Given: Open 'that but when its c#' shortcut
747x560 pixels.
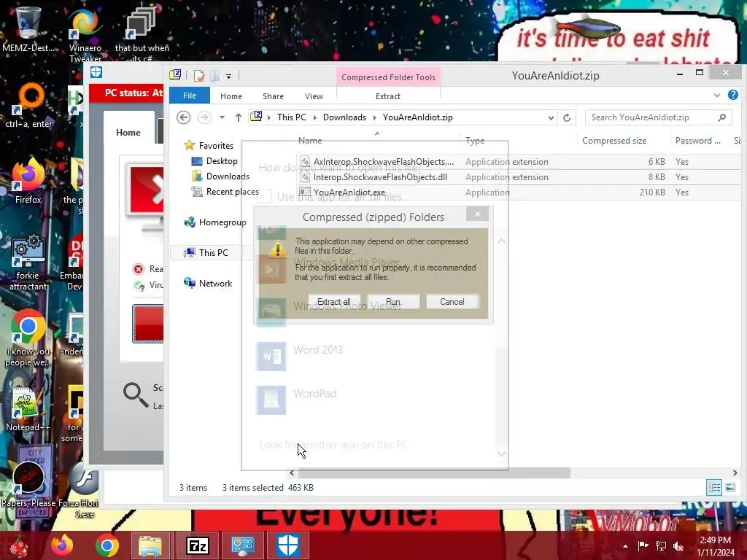Looking at the screenshot, I should pyautogui.click(x=142, y=36).
